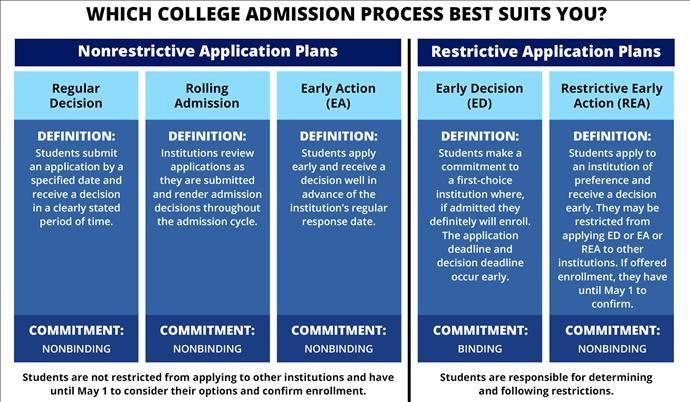Click the Early Decision (ED) column heading

point(480,95)
